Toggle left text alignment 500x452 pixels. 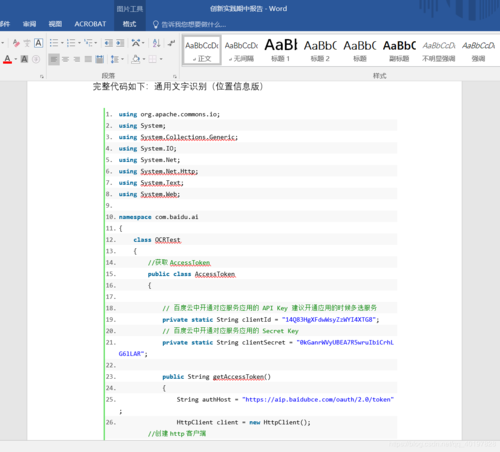point(54,59)
